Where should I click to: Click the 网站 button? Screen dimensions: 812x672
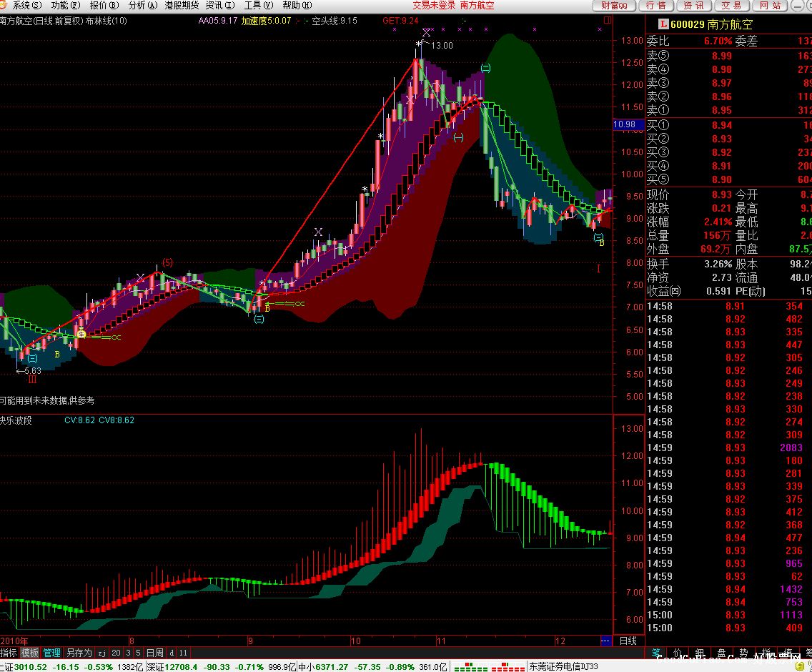pyautogui.click(x=770, y=6)
